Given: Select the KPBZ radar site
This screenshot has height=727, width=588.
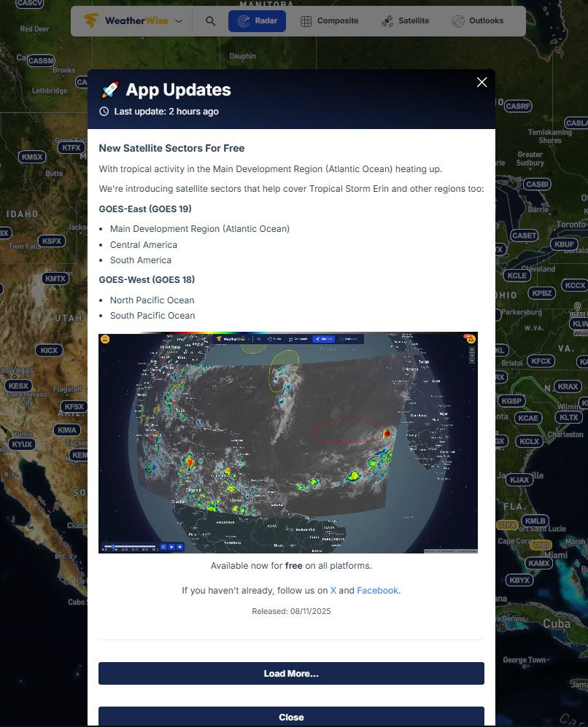Looking at the screenshot, I should point(542,293).
